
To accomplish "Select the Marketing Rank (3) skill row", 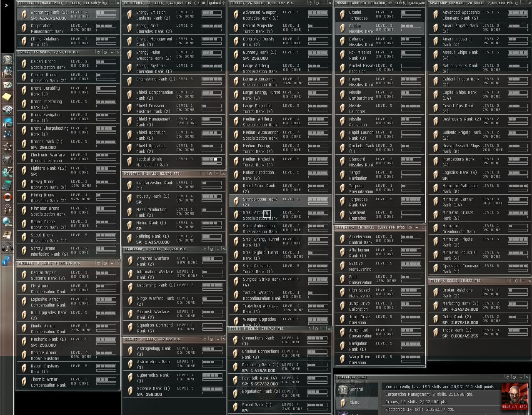I will (479, 306).
